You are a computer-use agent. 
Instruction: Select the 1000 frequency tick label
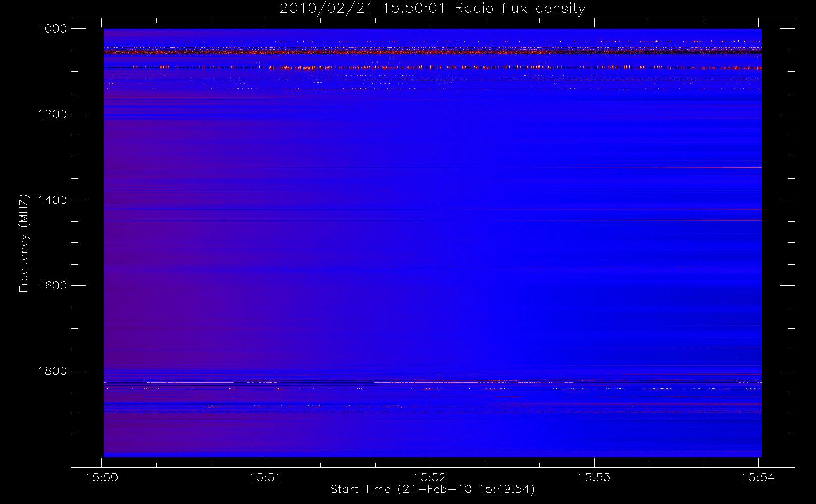(52, 29)
